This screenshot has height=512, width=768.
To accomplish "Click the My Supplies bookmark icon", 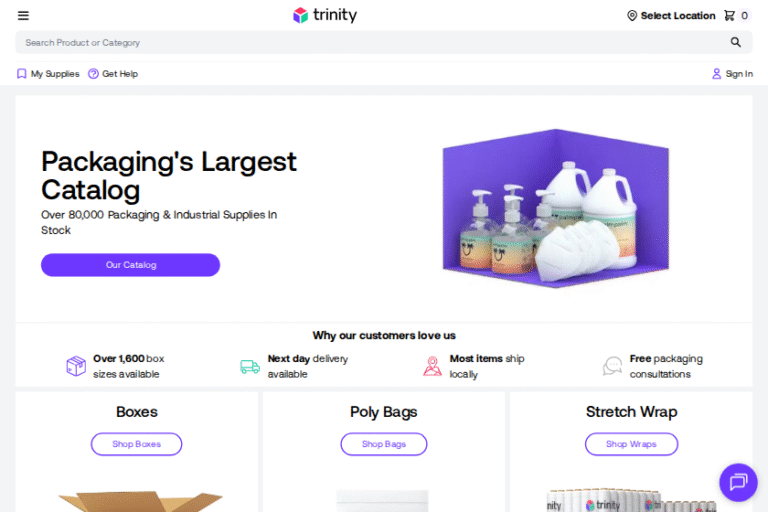I will point(22,73).
